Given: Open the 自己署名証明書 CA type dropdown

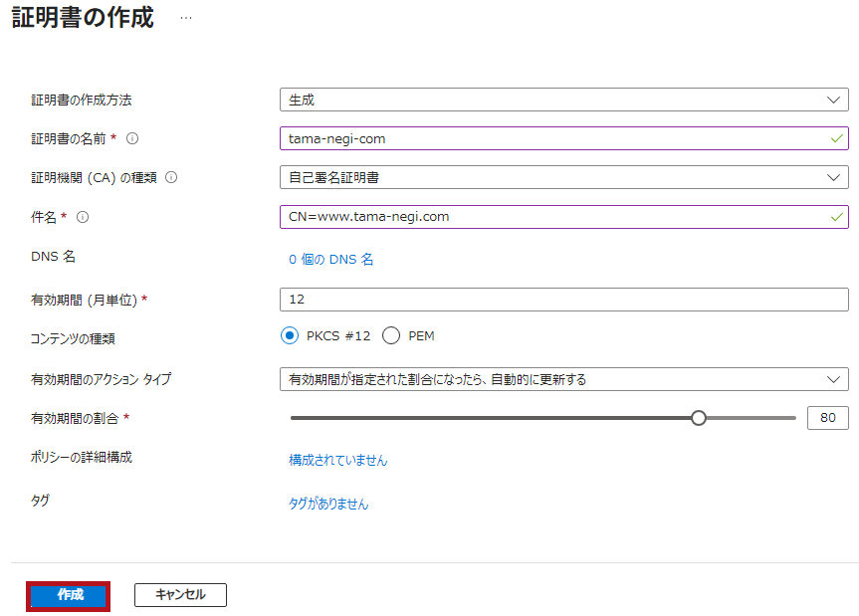Looking at the screenshot, I should coord(564,177).
